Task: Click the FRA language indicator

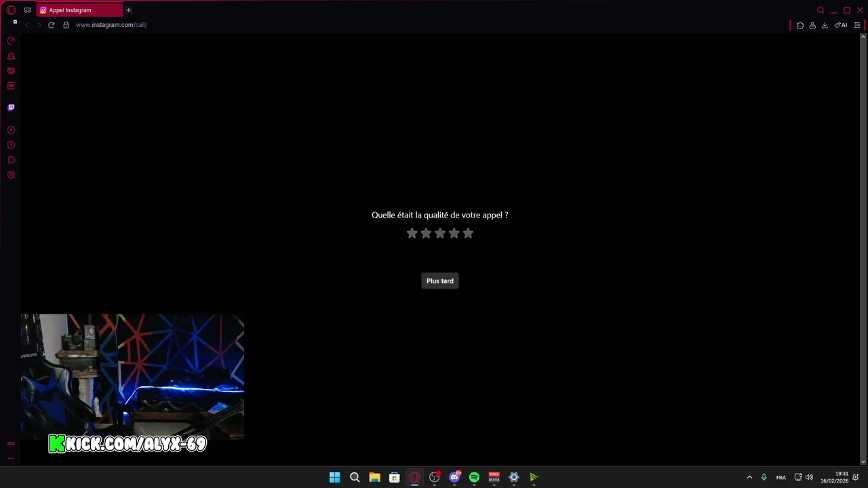Action: [781, 477]
